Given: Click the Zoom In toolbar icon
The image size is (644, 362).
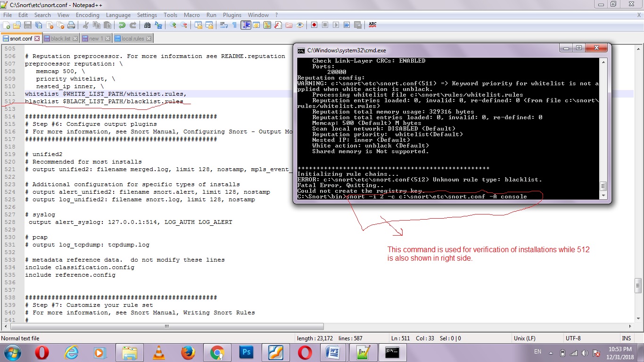Looking at the screenshot, I should [173, 25].
